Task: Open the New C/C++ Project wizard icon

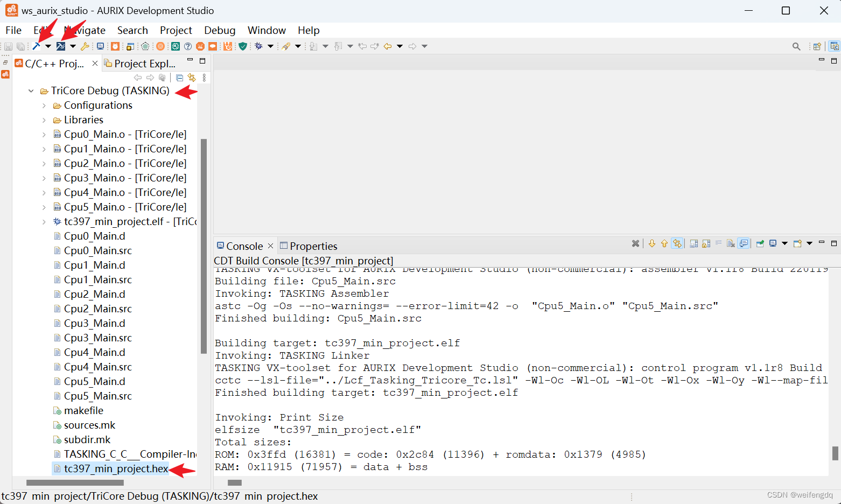Action: pyautogui.click(x=131, y=46)
